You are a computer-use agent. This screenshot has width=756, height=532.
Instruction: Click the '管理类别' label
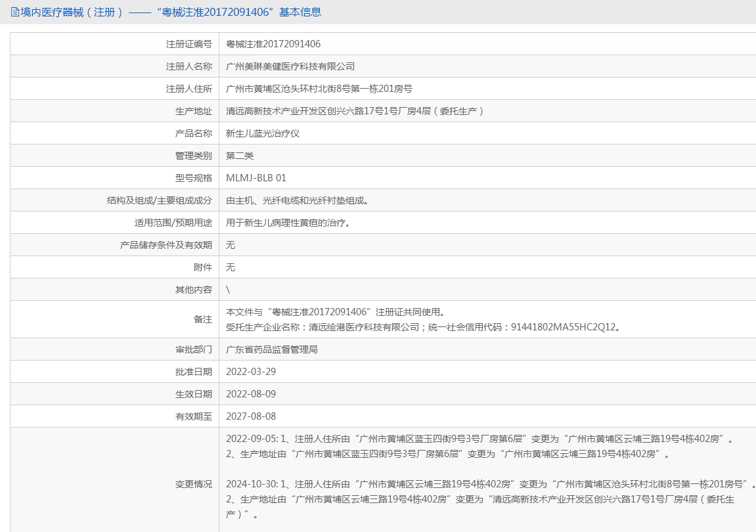(x=193, y=156)
